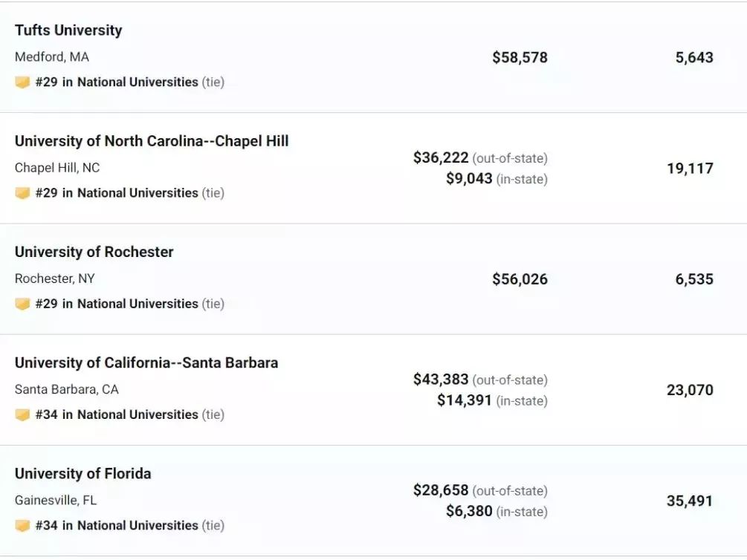Click Tufts tuition value $58,578
The width and height of the screenshot is (747, 560).
520,58
